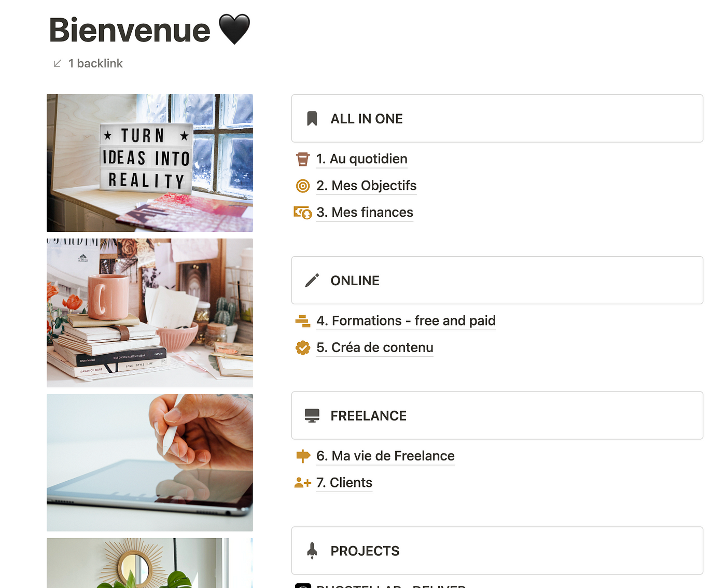
Task: Click the target icon next to Mes Objectifs
Action: coord(303,186)
